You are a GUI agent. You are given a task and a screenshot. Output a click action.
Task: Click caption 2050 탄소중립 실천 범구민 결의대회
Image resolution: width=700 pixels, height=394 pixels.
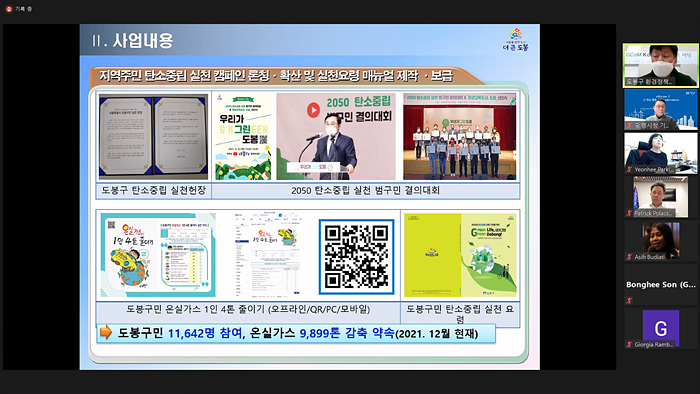[x=365, y=191]
